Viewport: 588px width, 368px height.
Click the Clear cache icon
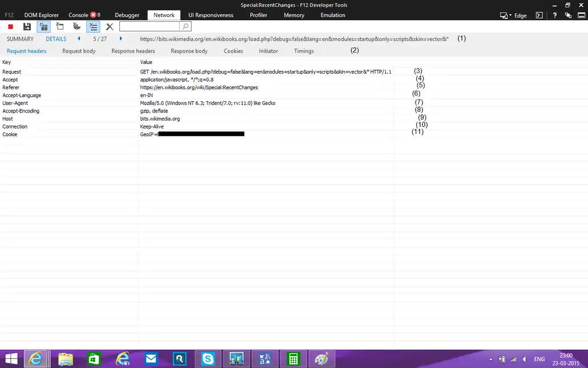pos(60,26)
